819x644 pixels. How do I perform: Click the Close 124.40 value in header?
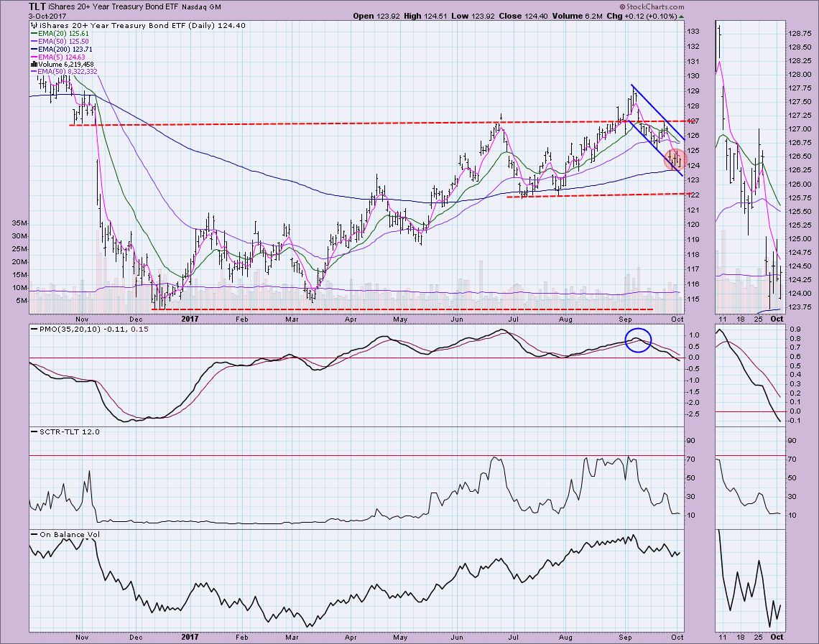[524, 16]
